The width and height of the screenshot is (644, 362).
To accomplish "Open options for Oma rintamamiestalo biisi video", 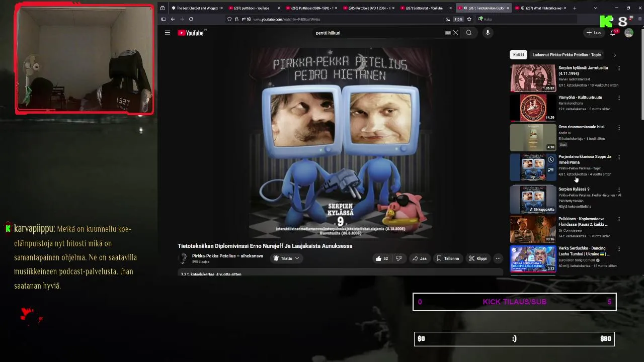I will tap(619, 127).
